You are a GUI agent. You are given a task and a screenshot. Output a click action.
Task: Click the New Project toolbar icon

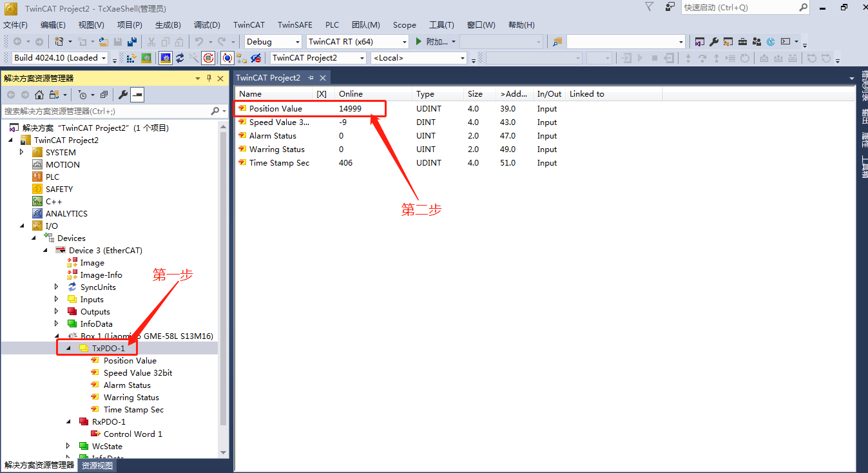[x=59, y=42]
